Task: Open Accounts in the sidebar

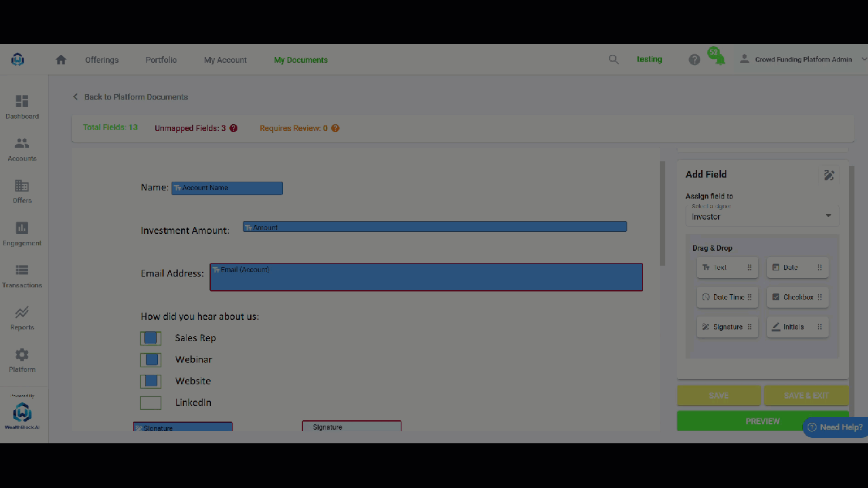Action: 22,149
